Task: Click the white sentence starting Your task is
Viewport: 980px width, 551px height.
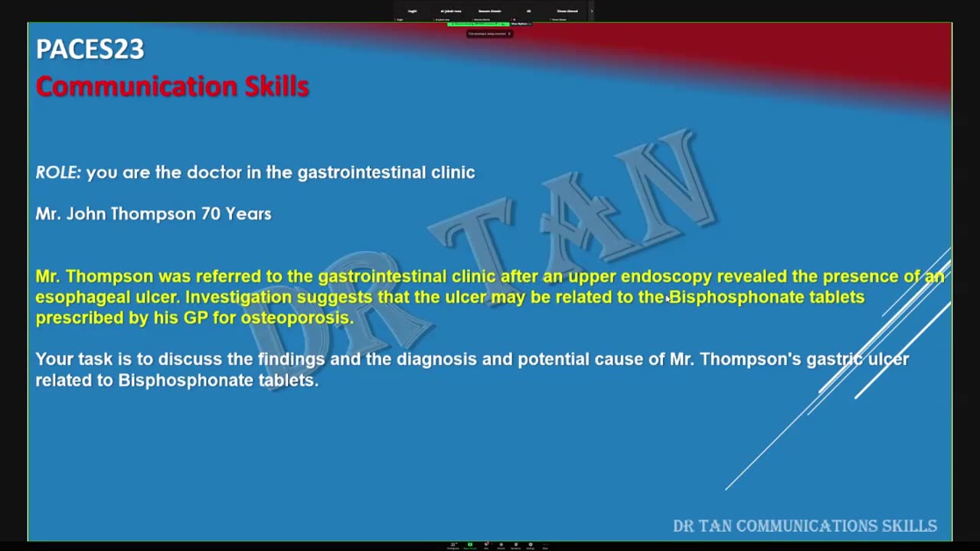Action: [x=472, y=359]
